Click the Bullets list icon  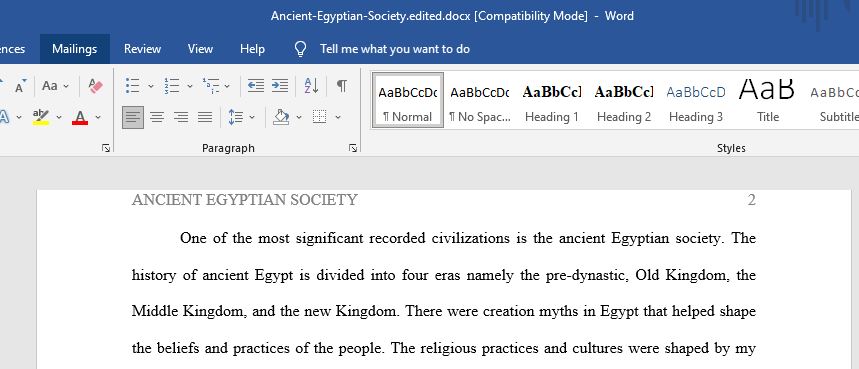[132, 85]
